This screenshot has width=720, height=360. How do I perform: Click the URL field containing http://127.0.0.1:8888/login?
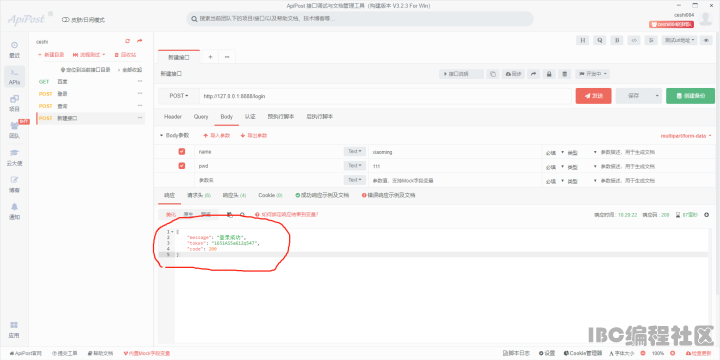(x=385, y=96)
